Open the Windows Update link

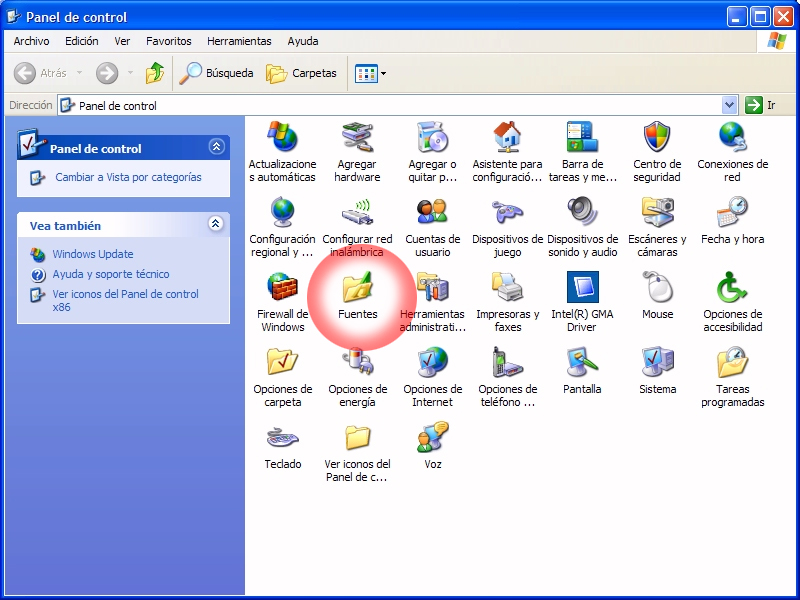point(93,254)
